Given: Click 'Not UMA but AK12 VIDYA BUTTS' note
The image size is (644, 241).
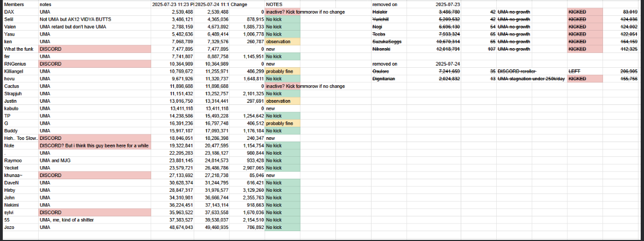Looking at the screenshot, I should tap(95, 19).
